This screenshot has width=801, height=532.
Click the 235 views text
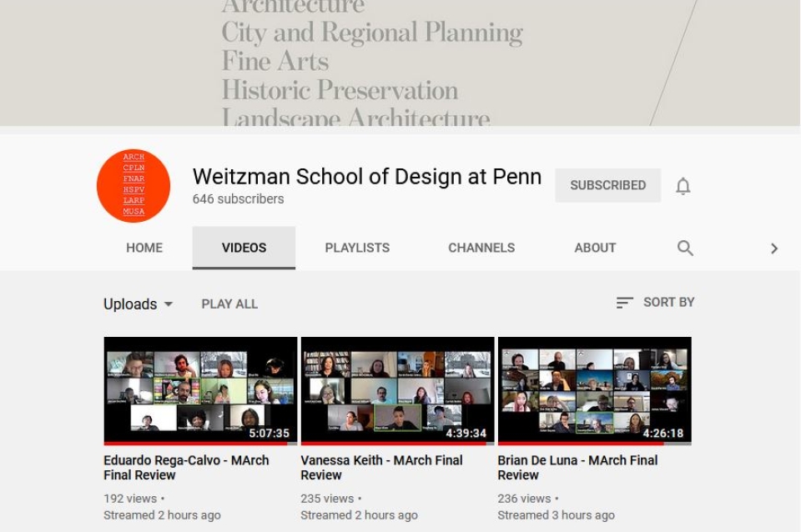point(327,499)
